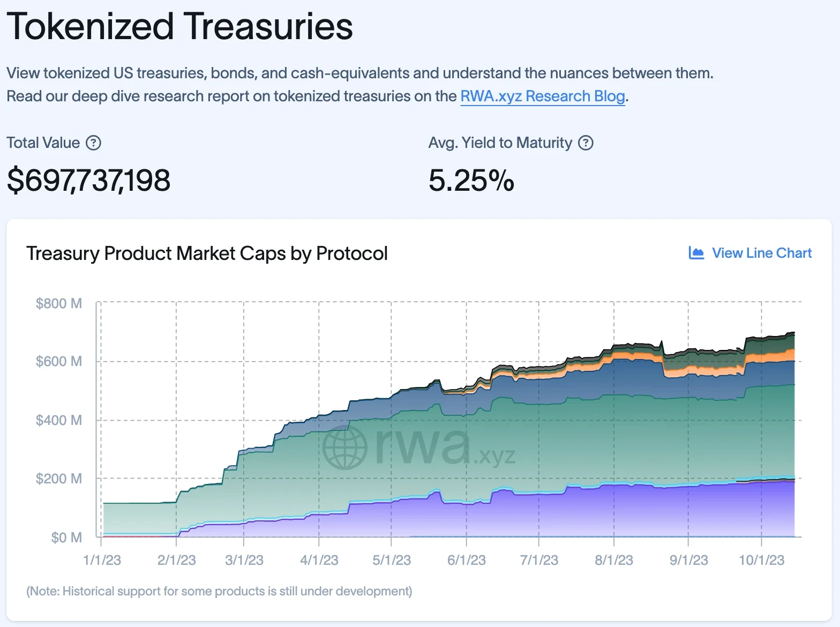Click the Total Value help question-mark icon
This screenshot has width=840, height=627.
pos(93,143)
